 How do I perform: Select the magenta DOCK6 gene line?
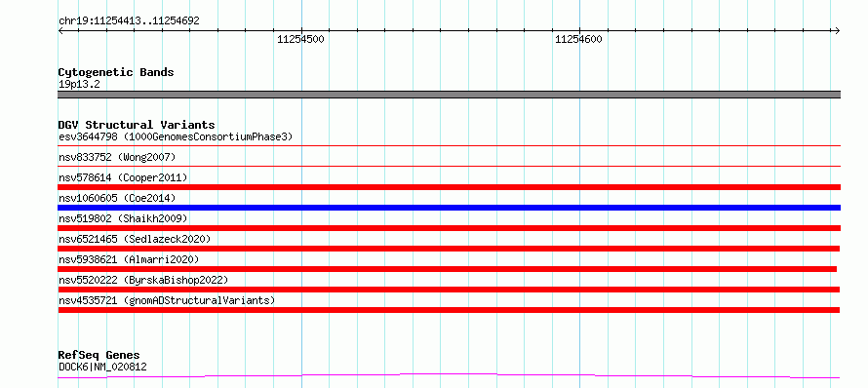[449, 376]
